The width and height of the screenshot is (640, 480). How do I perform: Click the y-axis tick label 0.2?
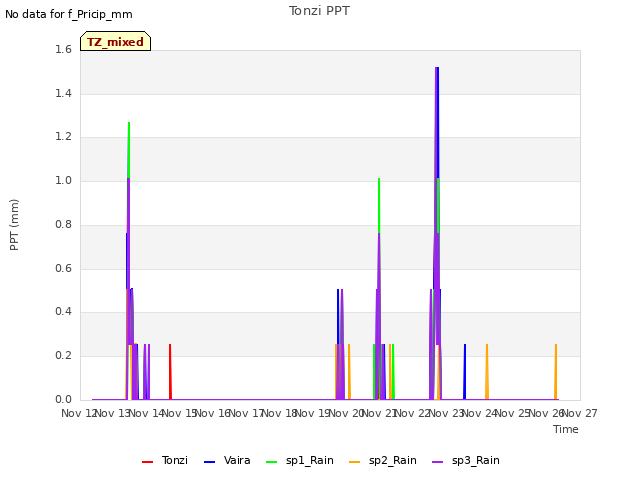63,356
